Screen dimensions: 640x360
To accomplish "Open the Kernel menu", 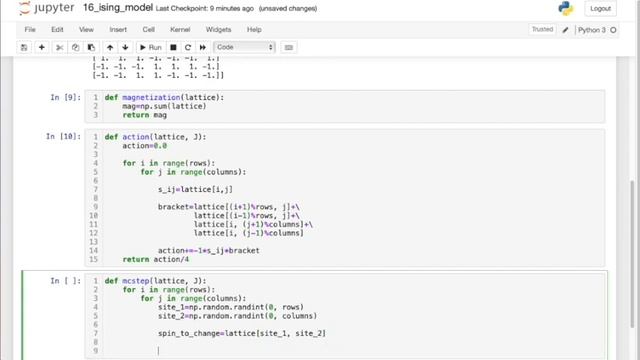I will pos(180,29).
